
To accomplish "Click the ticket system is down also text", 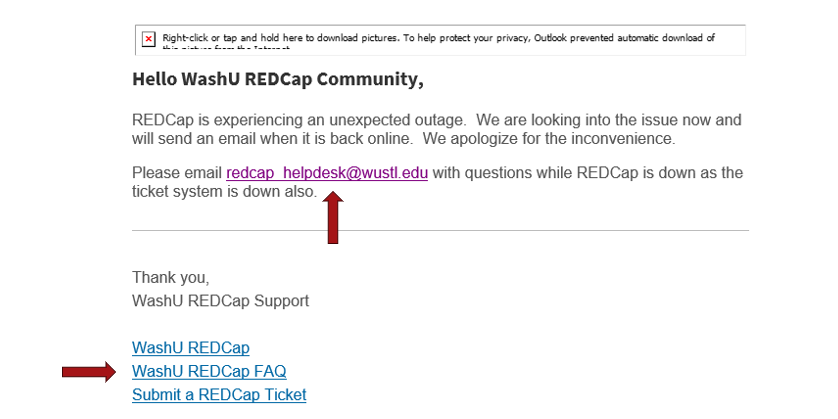I will click(224, 191).
